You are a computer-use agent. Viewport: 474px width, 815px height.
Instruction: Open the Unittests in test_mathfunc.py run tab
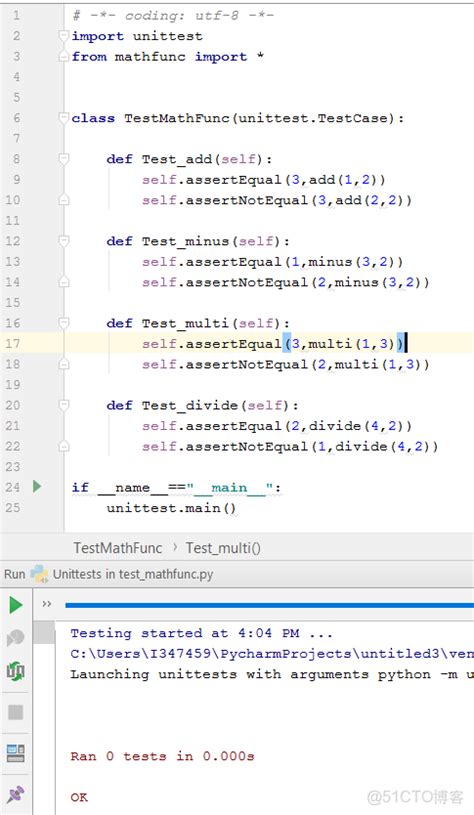click(133, 574)
